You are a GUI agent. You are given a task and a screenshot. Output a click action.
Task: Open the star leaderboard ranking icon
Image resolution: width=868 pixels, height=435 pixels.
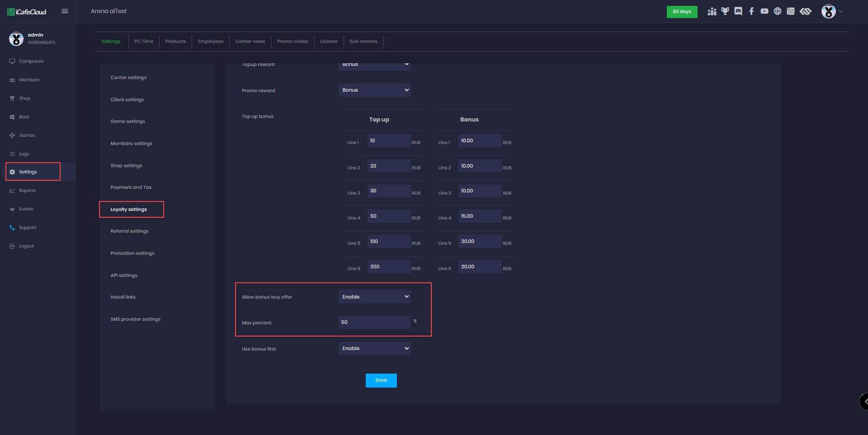tap(712, 11)
